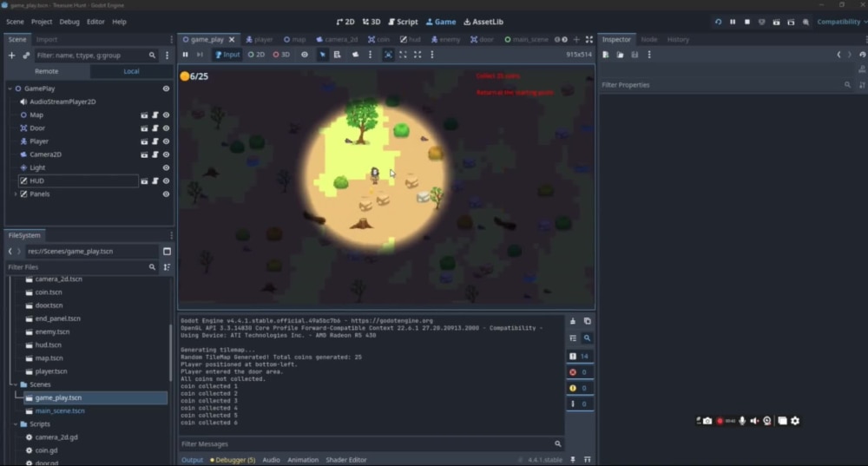This screenshot has height=466, width=868.
Task: Open the script icon on the Player node
Action: click(x=155, y=141)
